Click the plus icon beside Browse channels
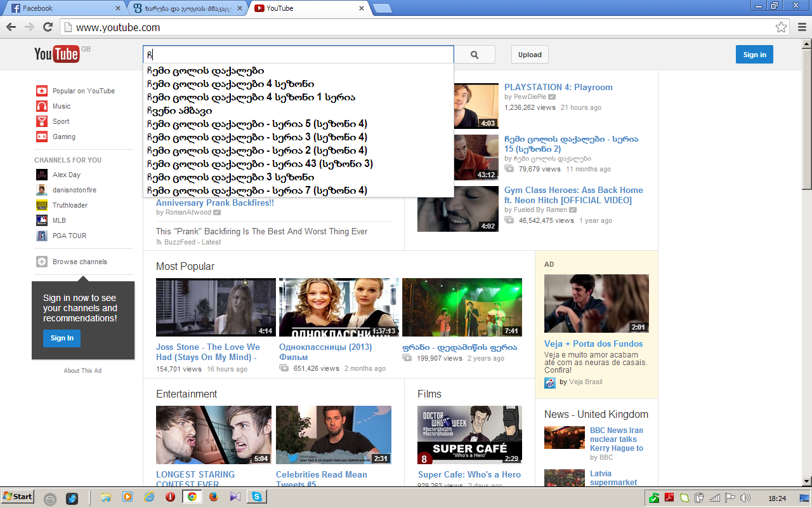 (x=42, y=262)
